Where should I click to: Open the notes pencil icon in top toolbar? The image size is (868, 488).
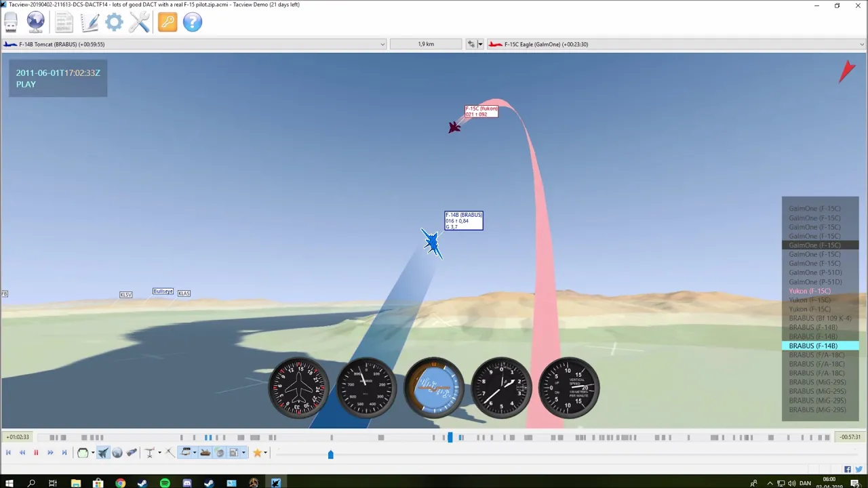tap(90, 22)
